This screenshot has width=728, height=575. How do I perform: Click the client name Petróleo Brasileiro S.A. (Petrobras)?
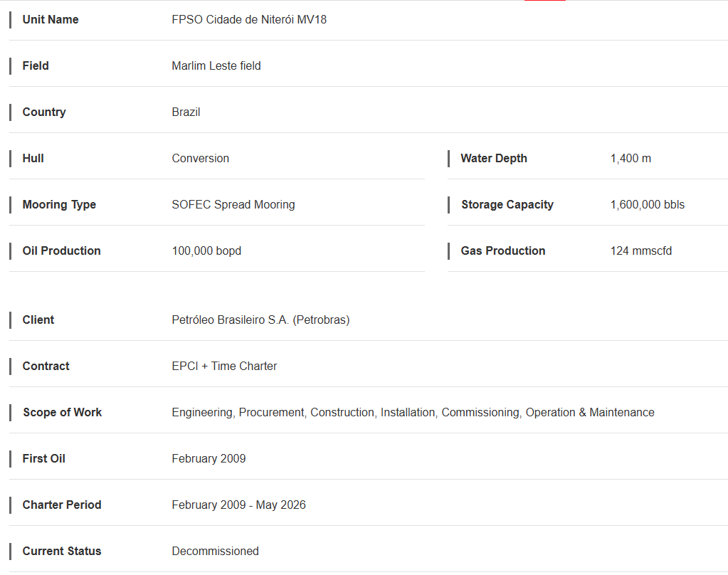(260, 320)
